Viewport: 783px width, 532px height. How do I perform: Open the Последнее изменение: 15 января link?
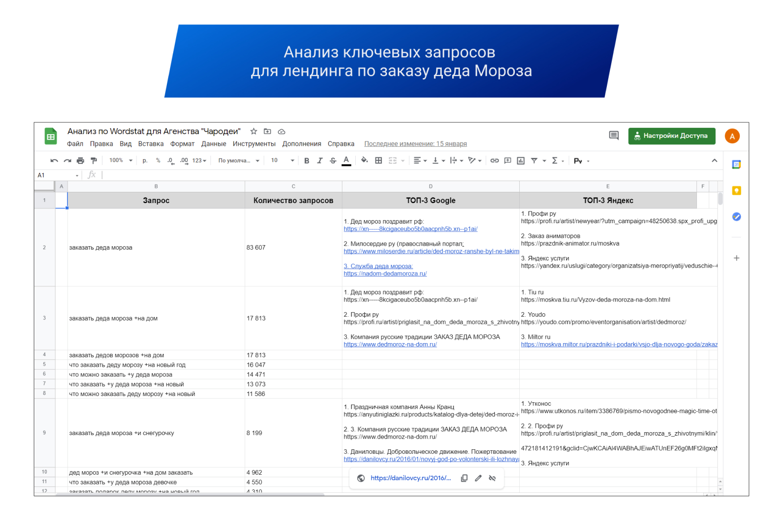[x=415, y=144]
